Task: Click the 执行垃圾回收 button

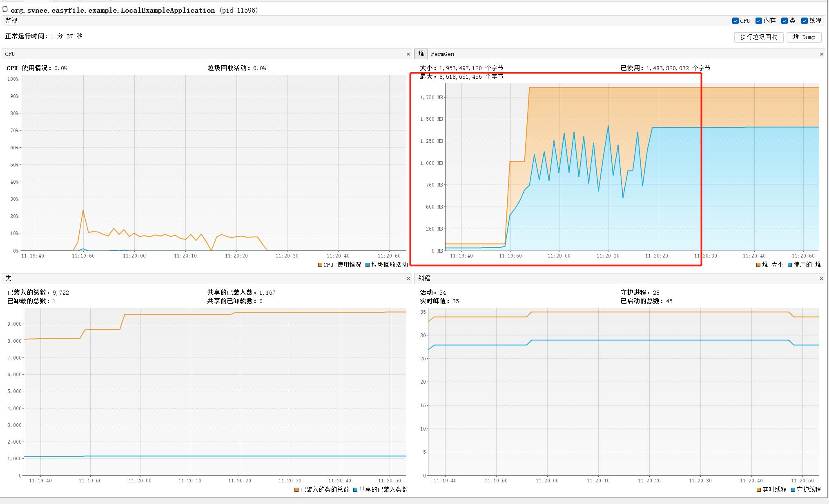Action: (x=759, y=37)
